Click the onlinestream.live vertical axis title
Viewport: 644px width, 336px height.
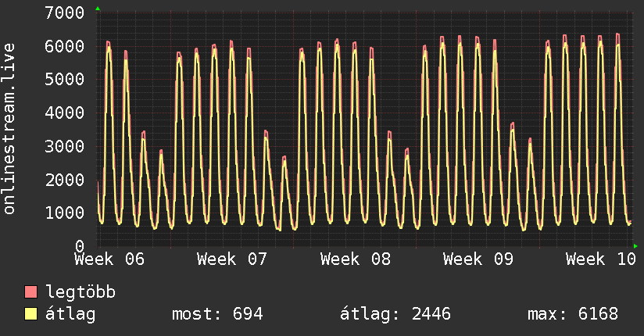[x=9, y=129]
